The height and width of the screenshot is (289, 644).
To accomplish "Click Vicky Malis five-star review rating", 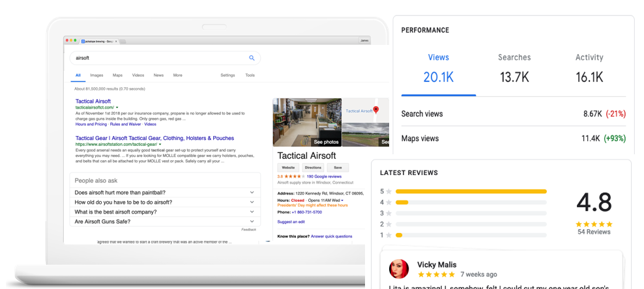I will (436, 275).
